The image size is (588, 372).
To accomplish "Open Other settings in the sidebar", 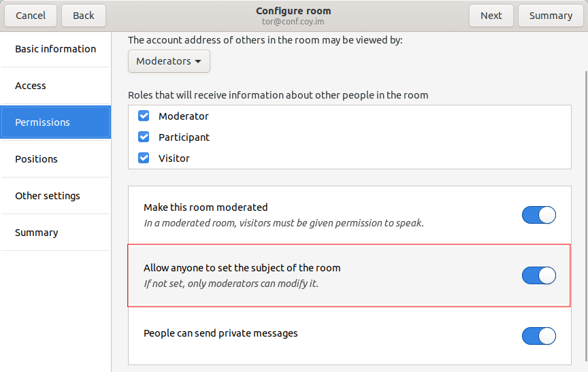I will (x=56, y=196).
